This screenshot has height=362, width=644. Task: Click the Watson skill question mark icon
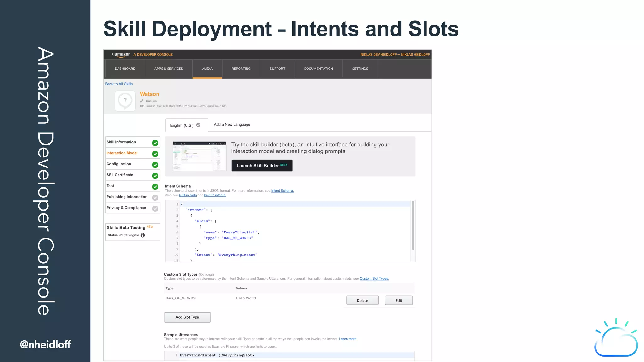point(125,101)
